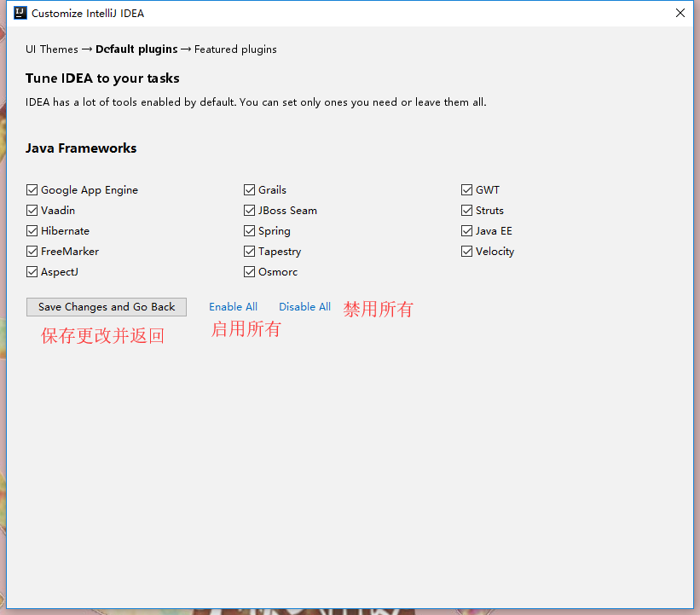Toggle the Grails checkbox
Image resolution: width=700 pixels, height=615 pixels.
(249, 190)
